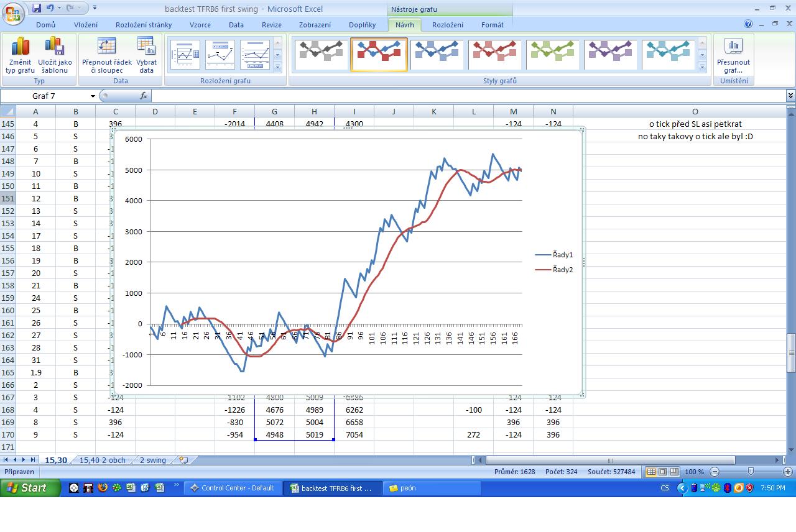796x532 pixels.
Task: Enable Page Break Preview view button
Action: pos(674,472)
